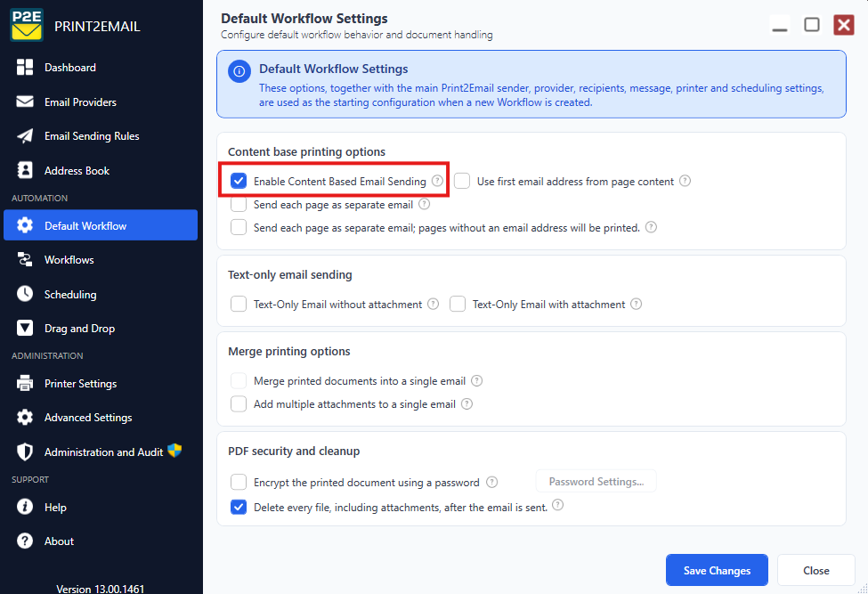Go to Email Providers
This screenshot has height=594, width=868.
pos(101,102)
